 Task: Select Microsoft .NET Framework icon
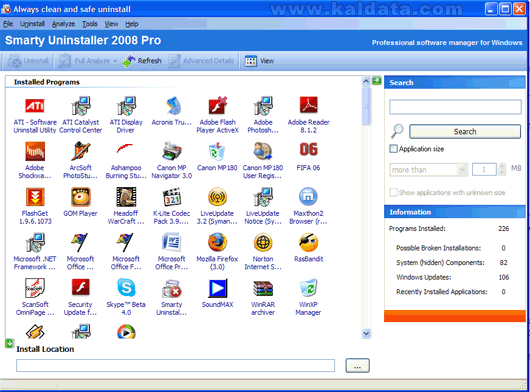pos(35,242)
